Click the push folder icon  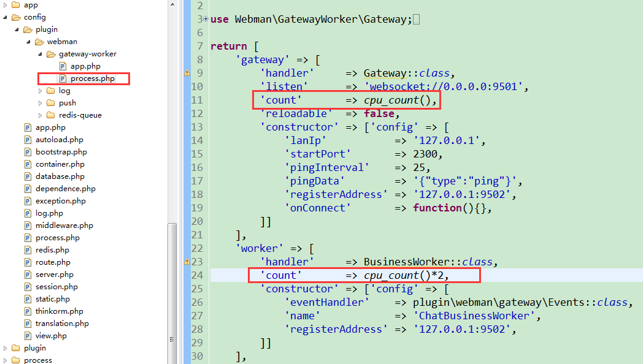[51, 103]
